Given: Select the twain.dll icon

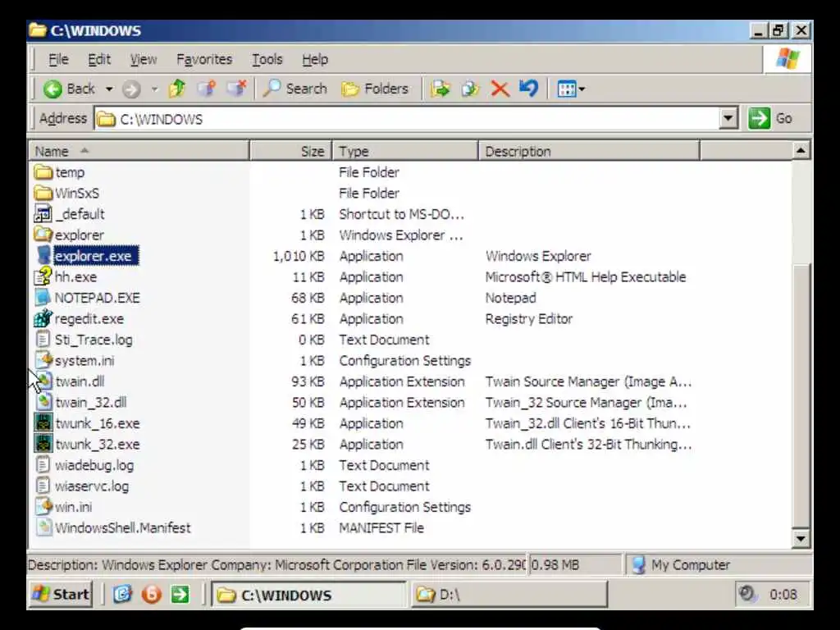Looking at the screenshot, I should [44, 381].
